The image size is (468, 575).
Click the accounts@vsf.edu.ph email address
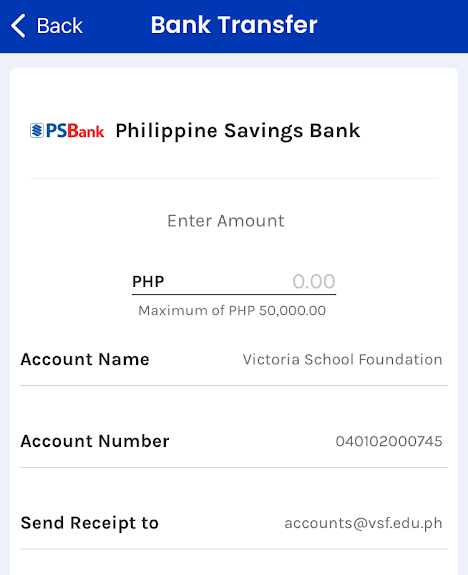[x=363, y=523]
